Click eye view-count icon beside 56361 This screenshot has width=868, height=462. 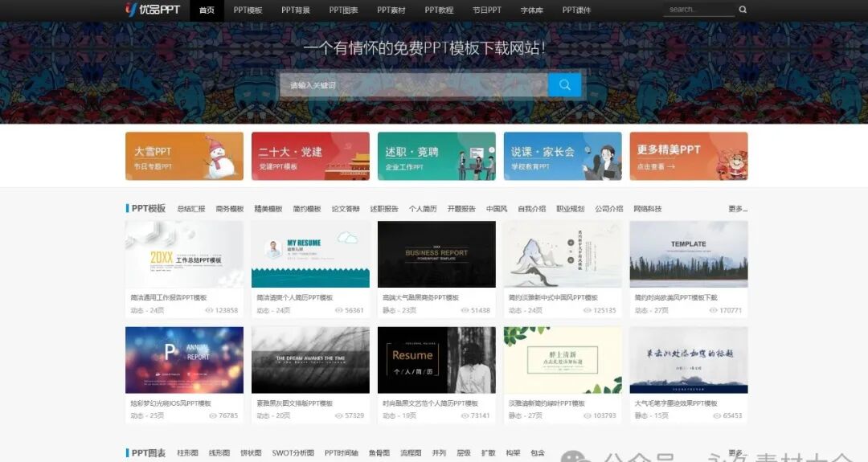click(339, 310)
